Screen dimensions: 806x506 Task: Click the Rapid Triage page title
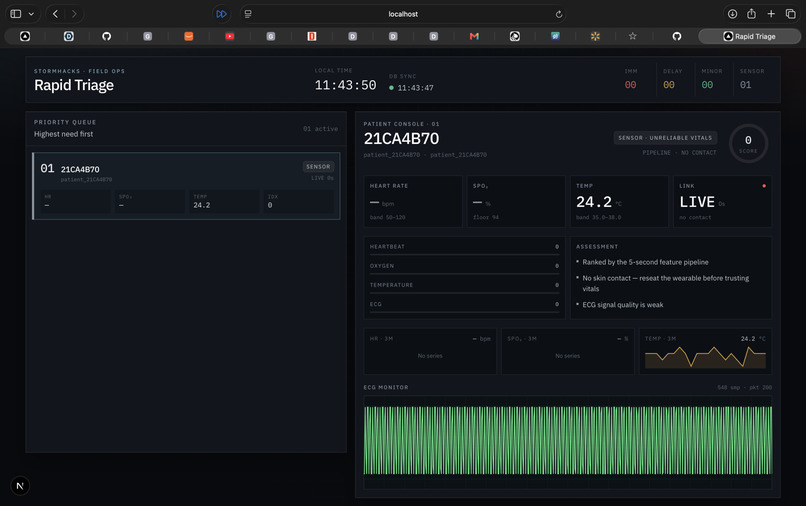point(74,85)
